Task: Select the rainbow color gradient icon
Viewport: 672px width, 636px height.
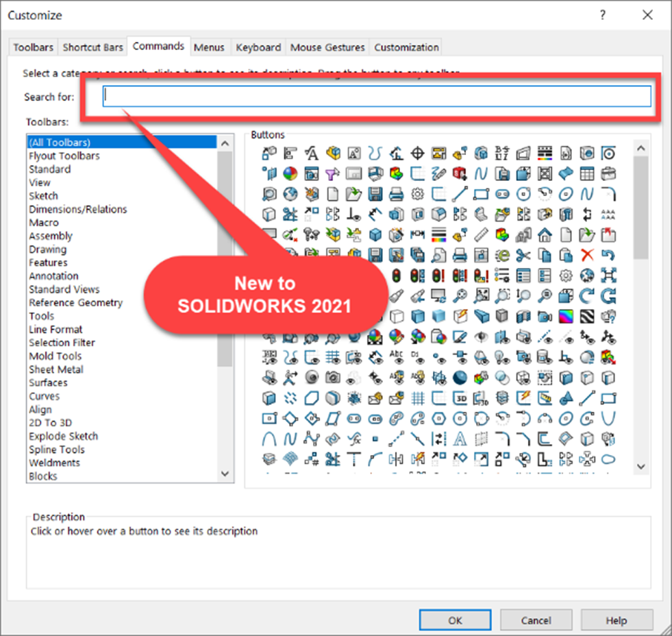Action: point(566,317)
